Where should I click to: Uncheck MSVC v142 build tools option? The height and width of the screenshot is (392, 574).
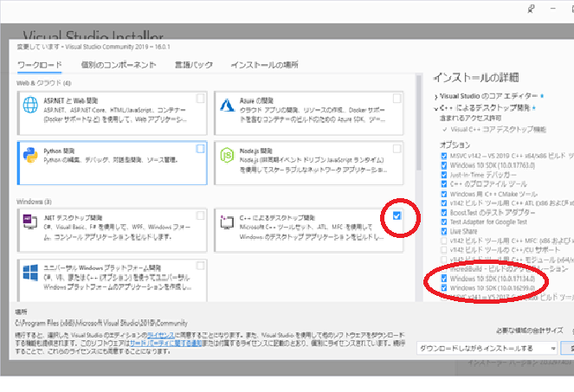click(x=444, y=156)
